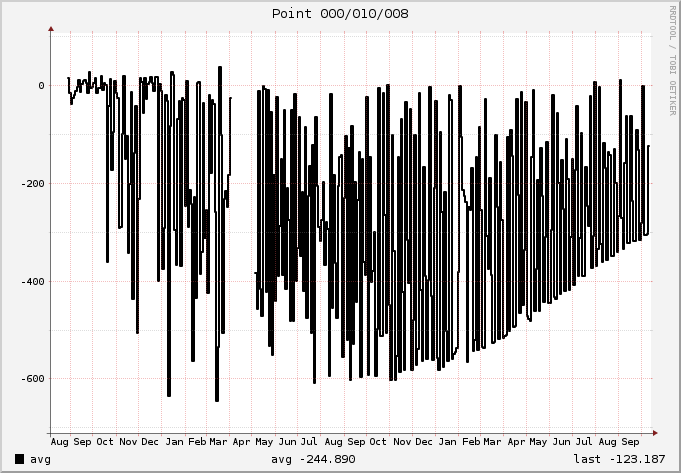Click the first 'Aug' x-axis label
The image size is (681, 473).
point(60,442)
